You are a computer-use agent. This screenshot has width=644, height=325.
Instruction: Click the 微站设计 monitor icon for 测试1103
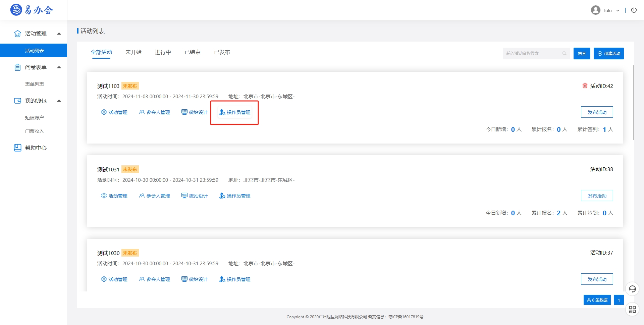click(184, 112)
